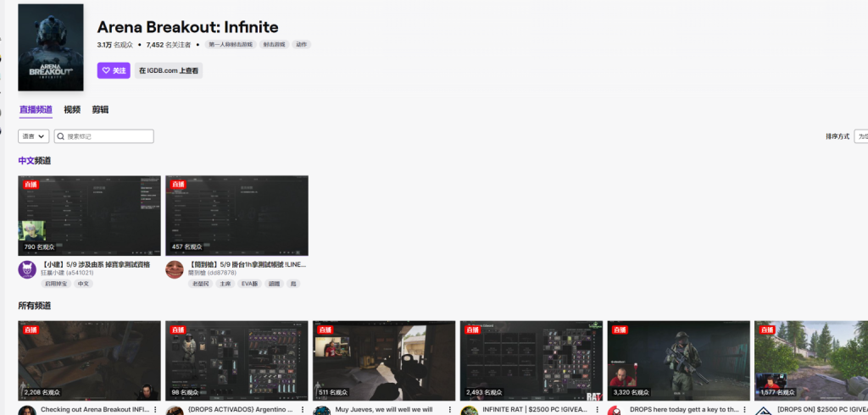Click the 頭鷹 stream tag
This screenshot has height=415, width=868.
tap(274, 284)
